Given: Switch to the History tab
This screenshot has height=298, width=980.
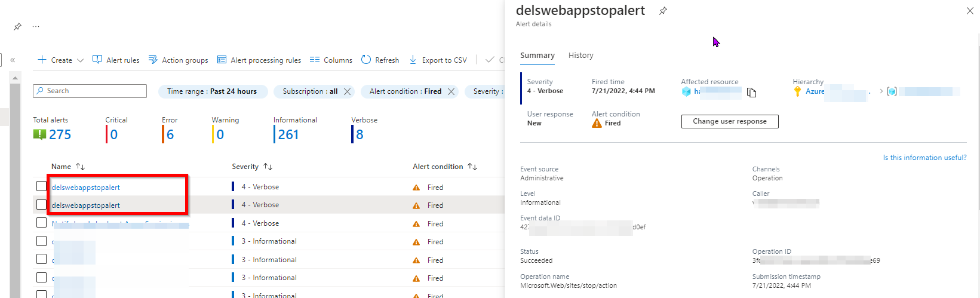Looking at the screenshot, I should pos(580,56).
